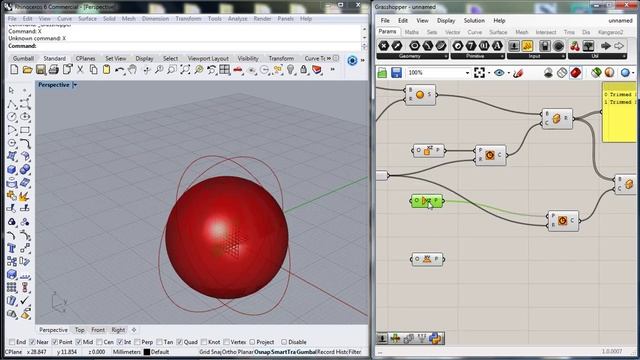Switch to the Kangaroo2 tab
The height and width of the screenshot is (360, 640).
[x=611, y=32]
